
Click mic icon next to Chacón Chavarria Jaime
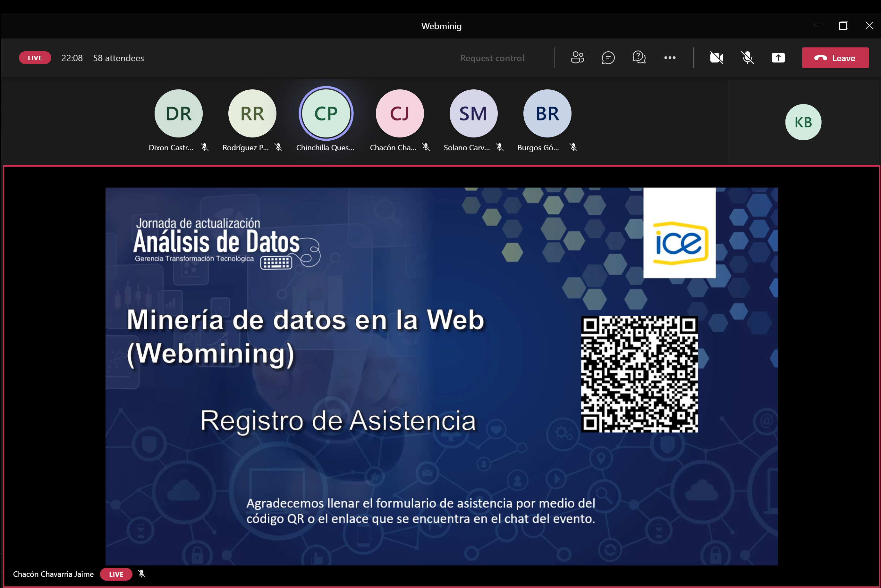pos(141,574)
